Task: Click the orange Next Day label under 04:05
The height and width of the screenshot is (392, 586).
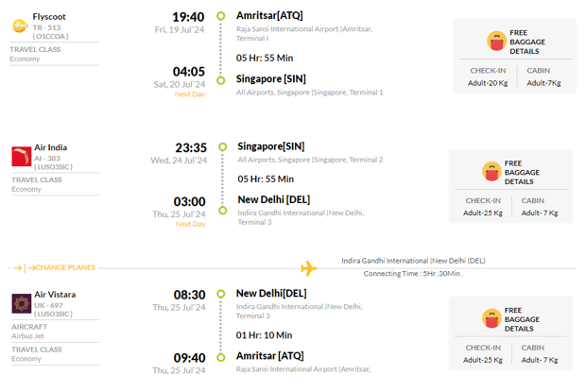Action: tap(189, 94)
